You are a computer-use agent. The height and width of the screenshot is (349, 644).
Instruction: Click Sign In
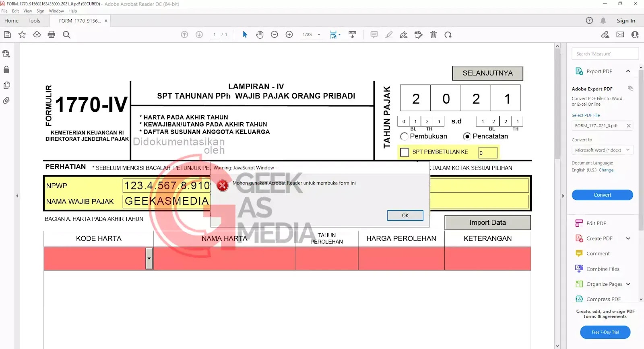coord(626,21)
